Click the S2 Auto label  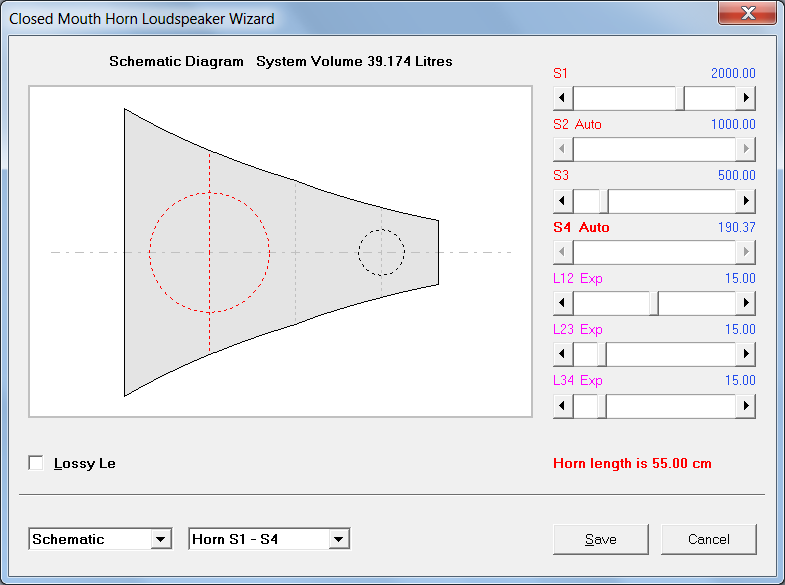tap(577, 125)
